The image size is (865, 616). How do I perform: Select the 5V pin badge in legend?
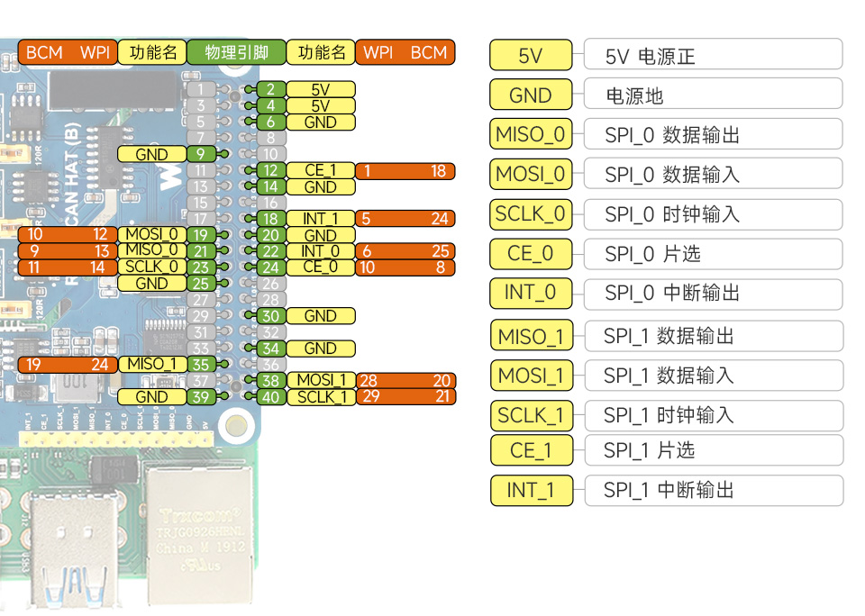[x=531, y=55]
